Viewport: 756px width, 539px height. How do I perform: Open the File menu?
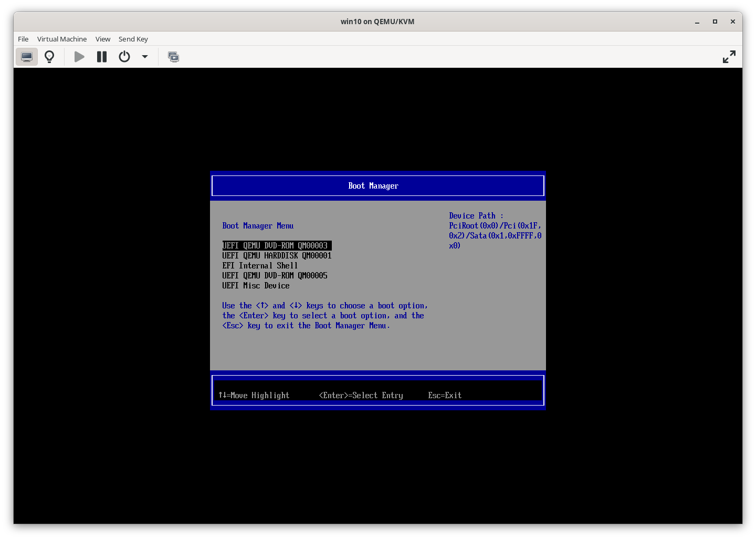click(x=23, y=39)
